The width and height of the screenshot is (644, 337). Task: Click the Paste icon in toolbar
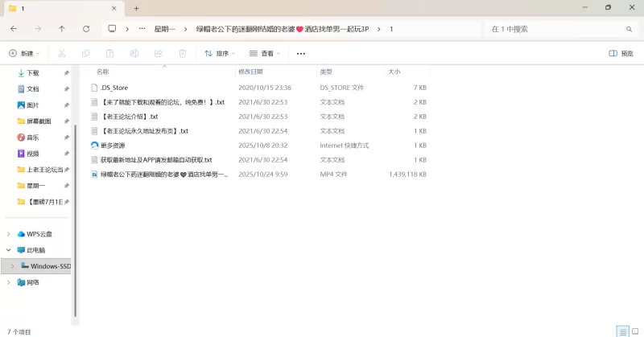pyautogui.click(x=109, y=54)
